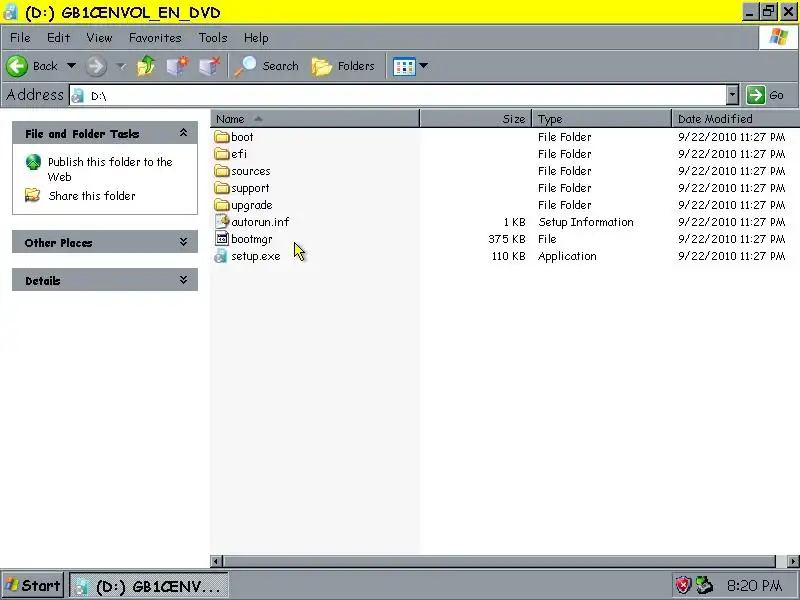800x600 pixels.
Task: Click the file name 'autorun.inf'
Action: (260, 222)
